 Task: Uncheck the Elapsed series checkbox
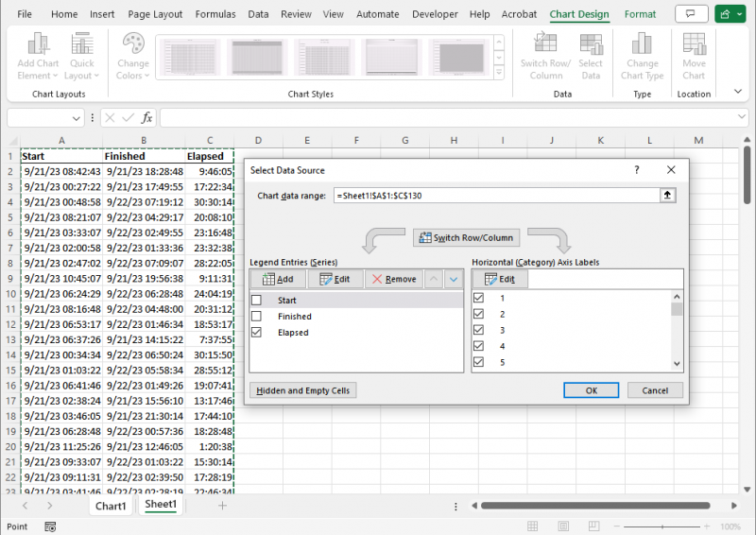[x=256, y=333]
